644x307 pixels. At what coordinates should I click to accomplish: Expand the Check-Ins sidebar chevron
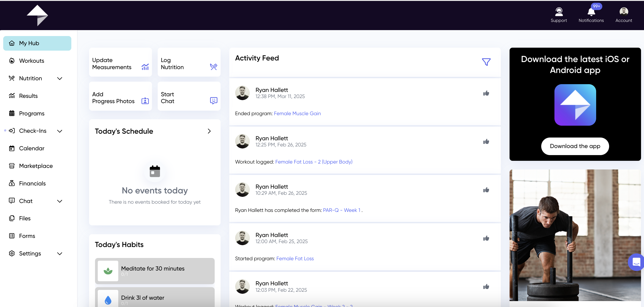tap(59, 131)
